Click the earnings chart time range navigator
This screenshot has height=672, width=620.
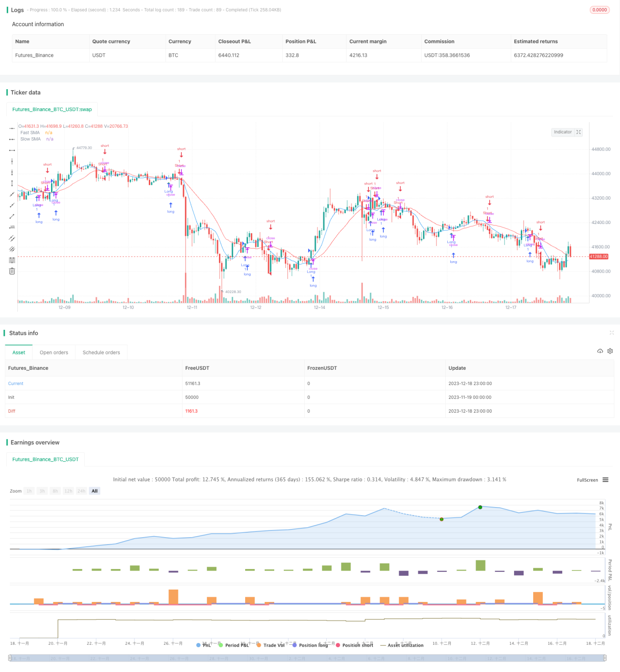(308, 658)
